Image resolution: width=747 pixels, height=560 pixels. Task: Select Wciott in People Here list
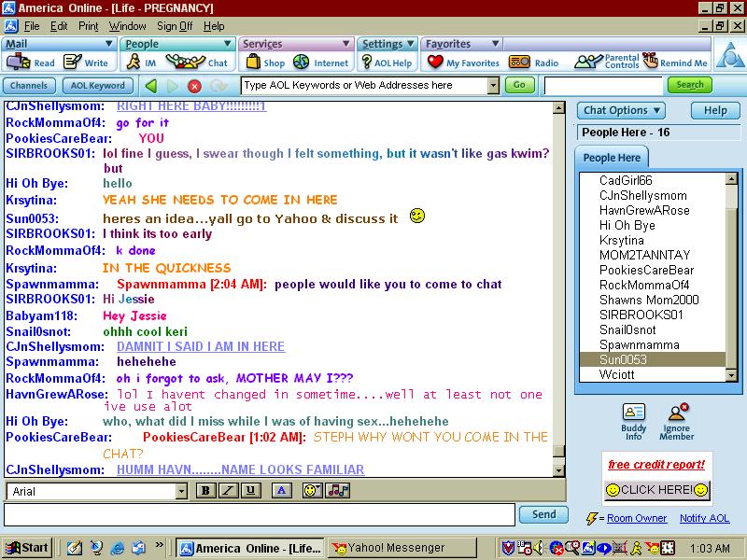click(x=652, y=374)
